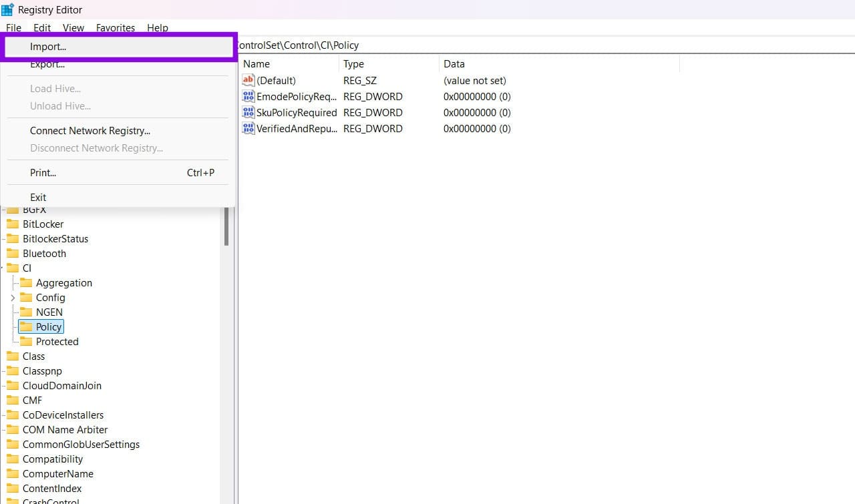The image size is (855, 504).
Task: Click the CMF folder icon
Action: (x=13, y=400)
